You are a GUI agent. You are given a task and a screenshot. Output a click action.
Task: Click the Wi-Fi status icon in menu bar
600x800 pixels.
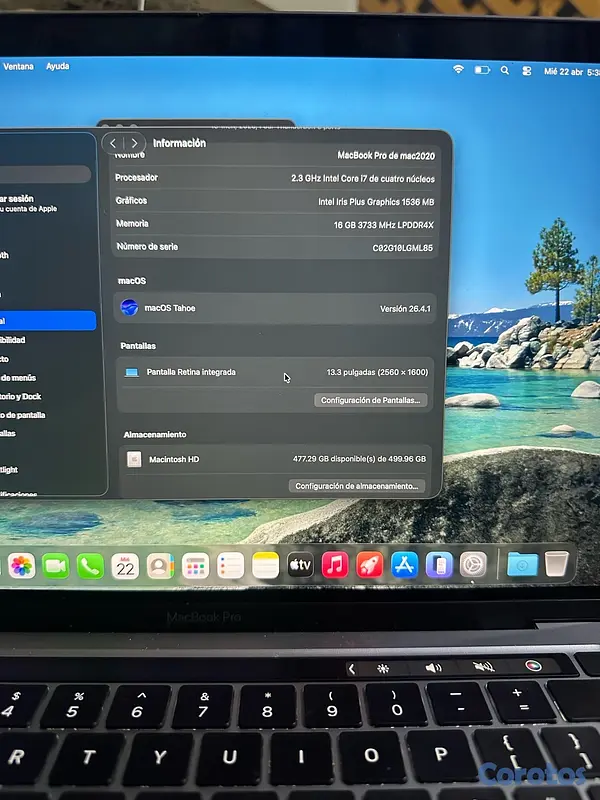459,69
